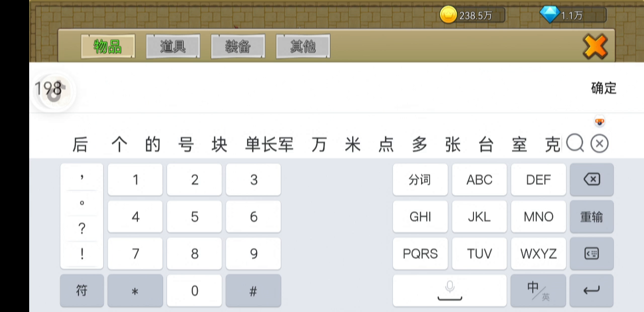Open the 装备 tab
The image size is (644, 312).
[x=237, y=46]
